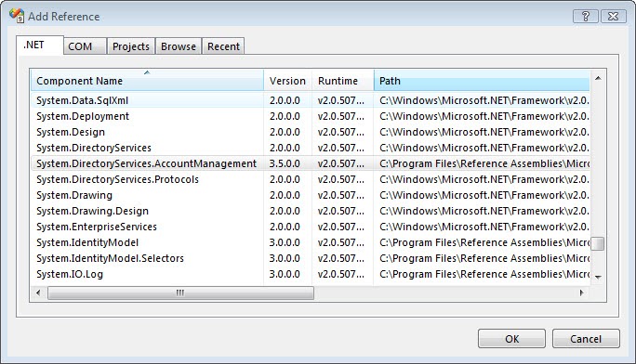Screen dimensions: 636x364
Task: Confirm selection with OK button
Action: pos(511,339)
